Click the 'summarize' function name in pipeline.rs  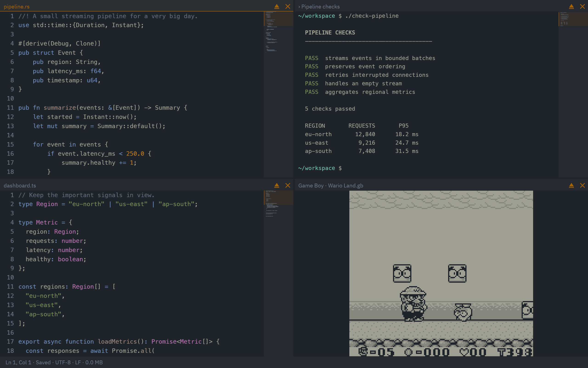tap(60, 108)
